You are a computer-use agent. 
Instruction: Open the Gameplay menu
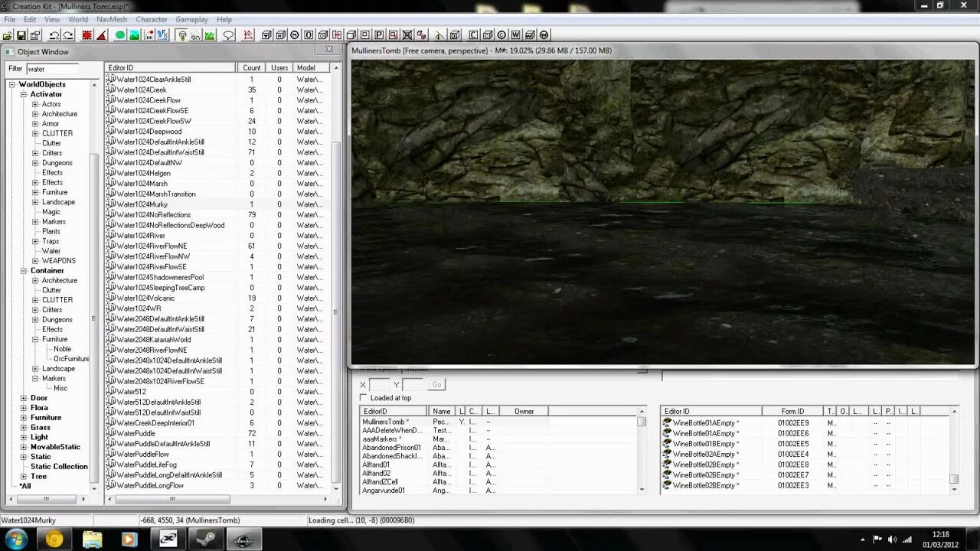tap(191, 19)
